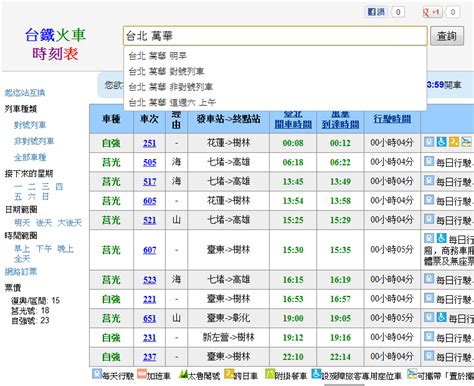Click daily-service icon in train 607 row
Screen dimensions: 474x386
coord(429,238)
